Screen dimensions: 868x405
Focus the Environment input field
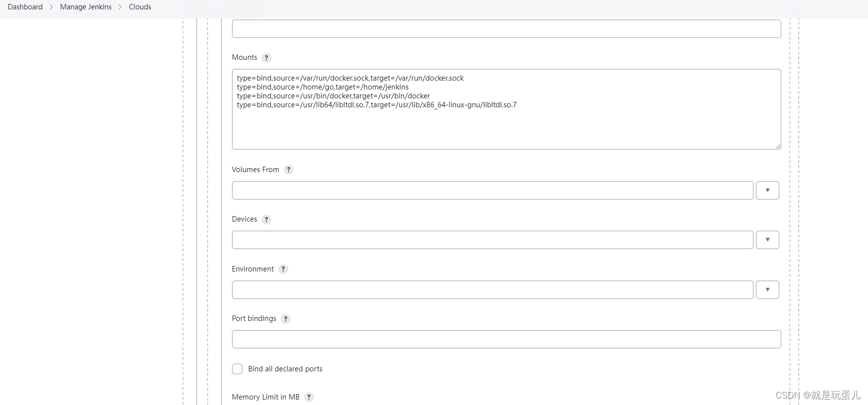pos(492,290)
